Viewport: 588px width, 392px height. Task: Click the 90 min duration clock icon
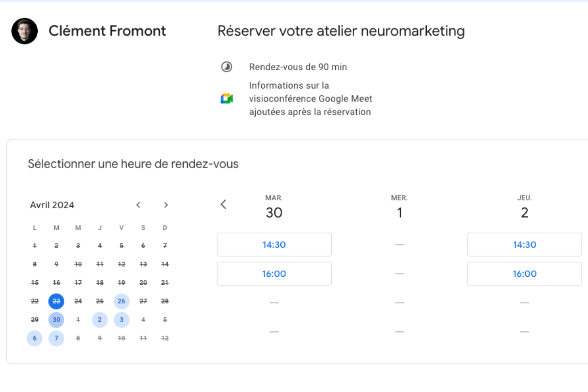tap(226, 67)
